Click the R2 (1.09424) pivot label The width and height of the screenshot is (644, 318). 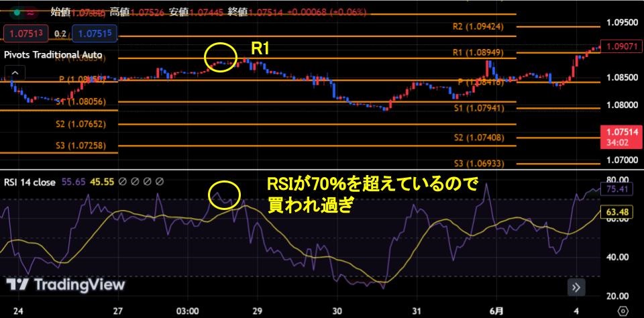pos(478,27)
